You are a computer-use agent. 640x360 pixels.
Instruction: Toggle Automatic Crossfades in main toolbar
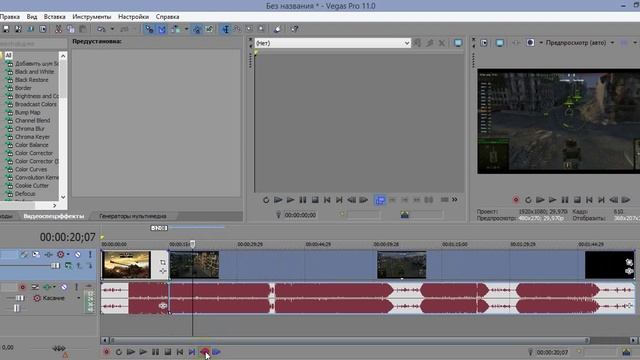pyautogui.click(x=162, y=29)
